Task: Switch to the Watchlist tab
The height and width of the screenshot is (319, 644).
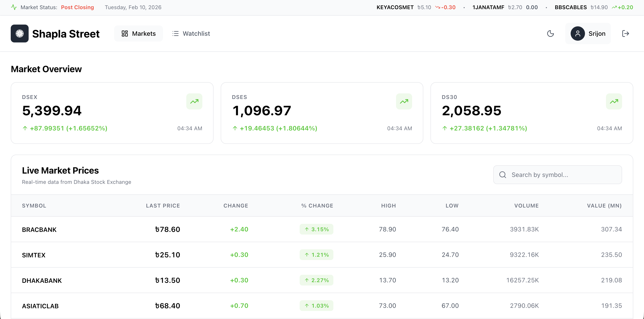Action: 191,34
